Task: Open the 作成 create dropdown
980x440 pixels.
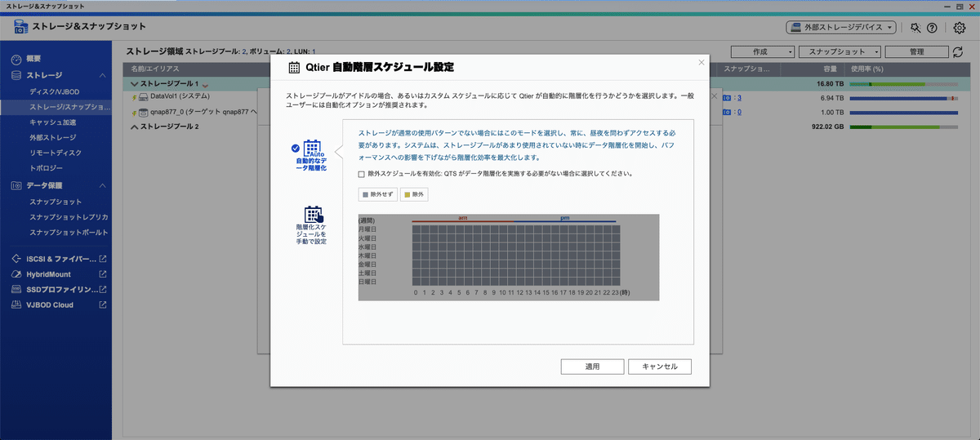Action: [763, 51]
